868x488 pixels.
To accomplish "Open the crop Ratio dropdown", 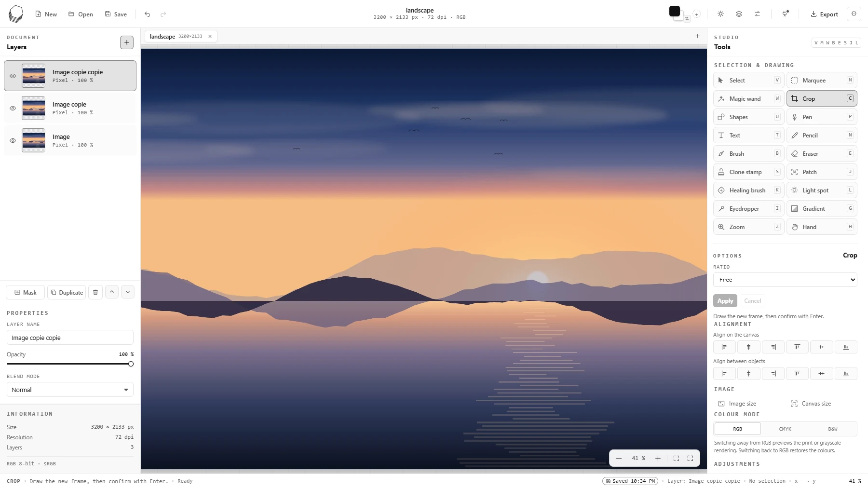I will (785, 280).
